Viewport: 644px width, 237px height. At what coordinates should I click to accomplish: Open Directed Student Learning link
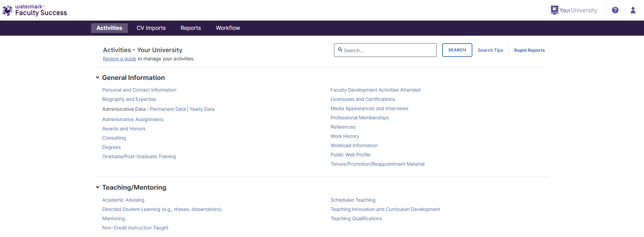(x=162, y=209)
